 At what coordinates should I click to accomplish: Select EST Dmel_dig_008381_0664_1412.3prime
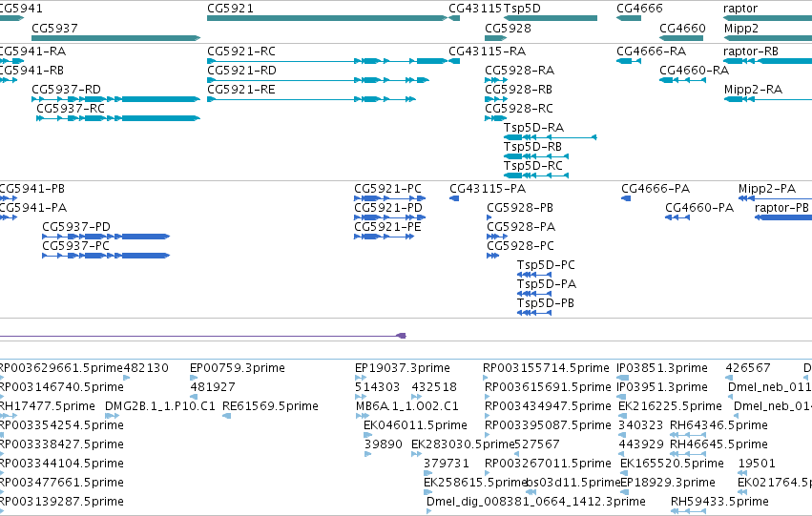point(536,502)
